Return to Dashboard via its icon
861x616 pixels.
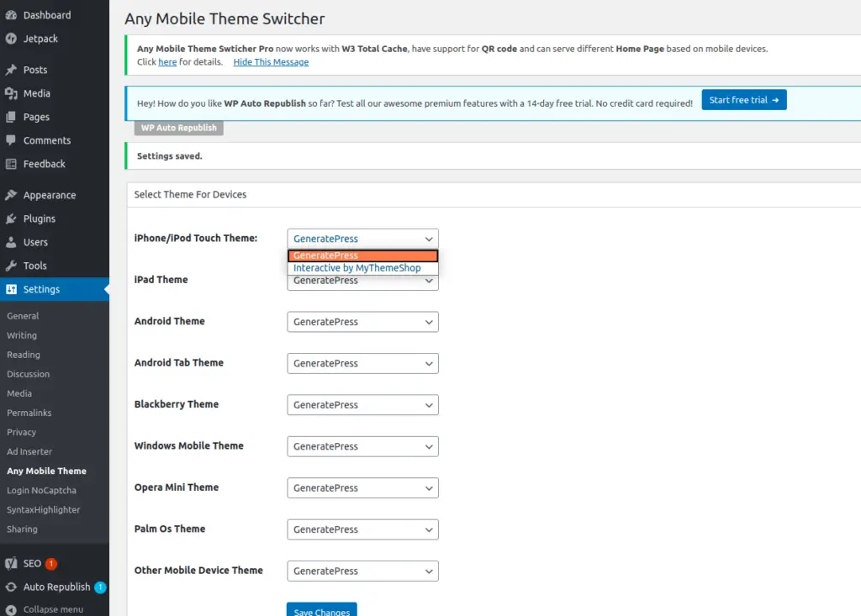pos(12,14)
